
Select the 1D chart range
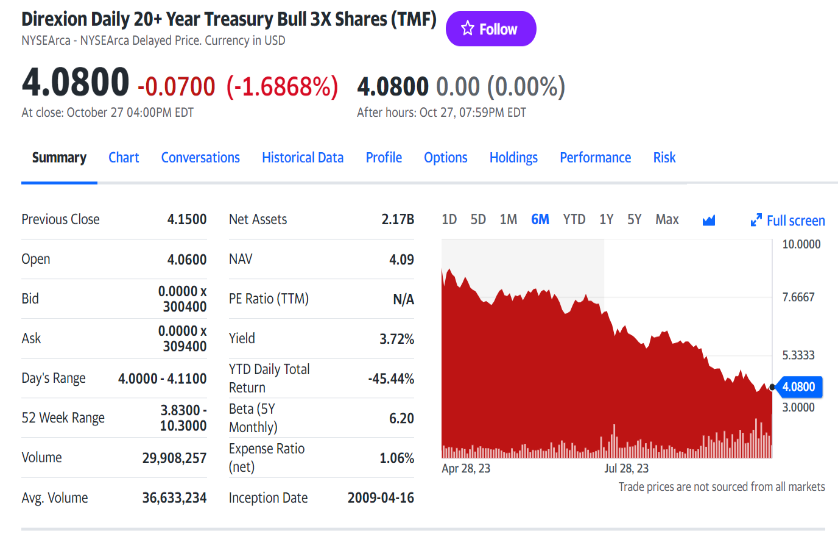[449, 219]
